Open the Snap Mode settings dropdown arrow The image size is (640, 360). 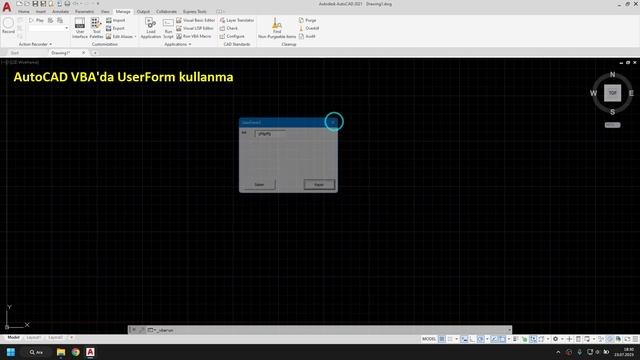pos(456,339)
